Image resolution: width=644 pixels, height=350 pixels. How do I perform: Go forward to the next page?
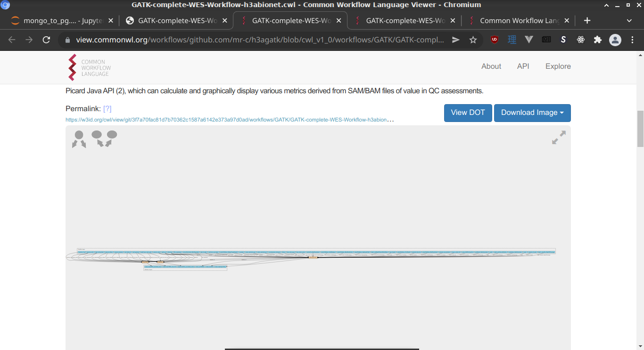(x=29, y=40)
